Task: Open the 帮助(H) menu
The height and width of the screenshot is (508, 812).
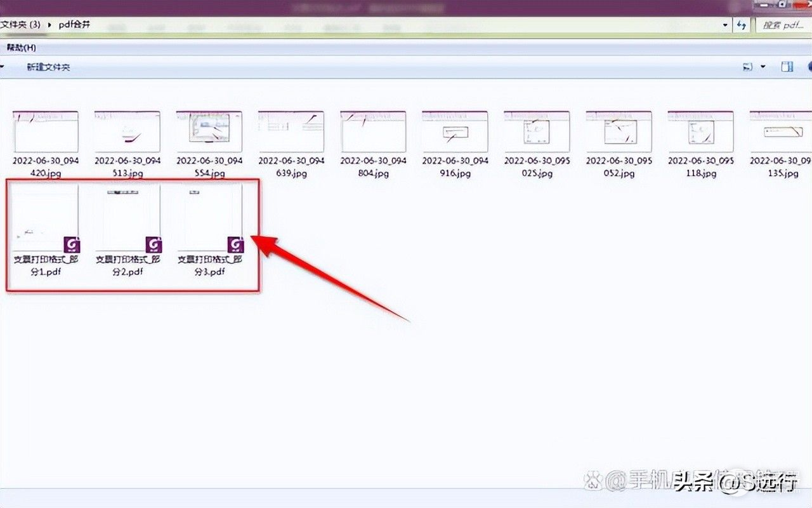Action: coord(21,48)
